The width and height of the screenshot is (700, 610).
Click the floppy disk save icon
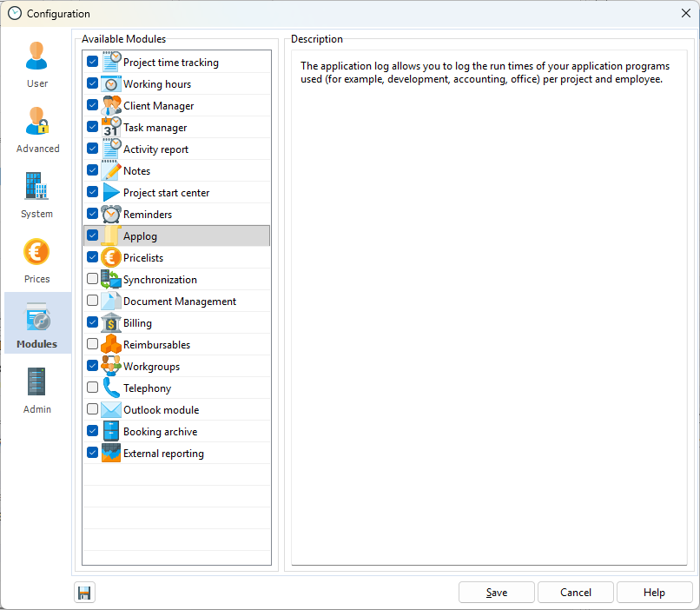coord(84,593)
